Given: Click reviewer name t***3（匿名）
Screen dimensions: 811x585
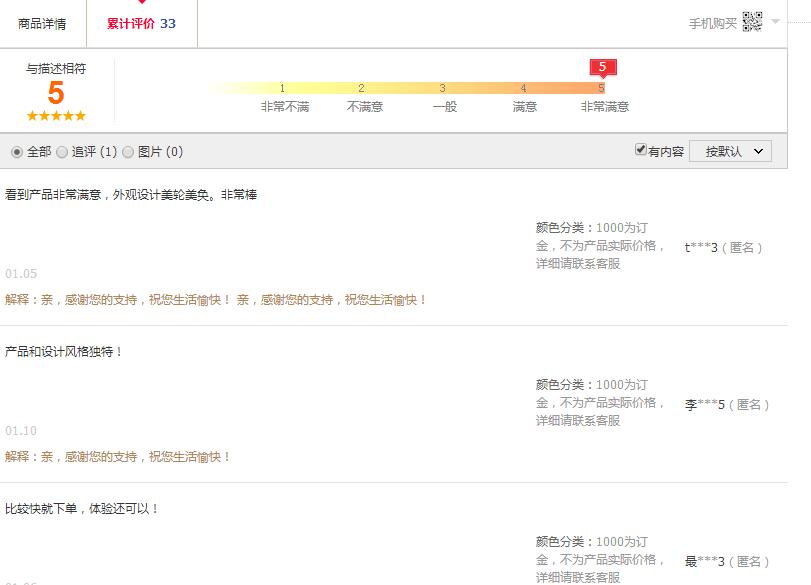Looking at the screenshot, I should coord(724,247).
